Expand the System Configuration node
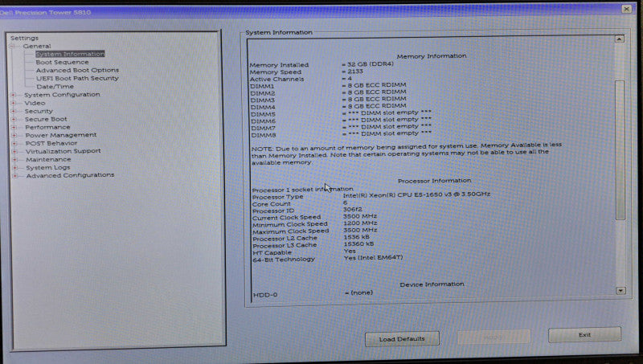 (13, 95)
